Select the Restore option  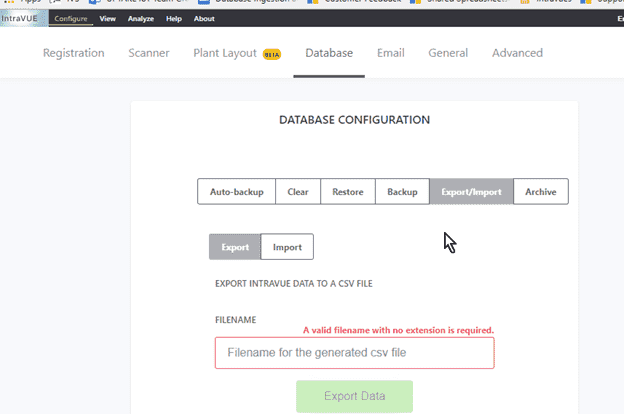[348, 191]
